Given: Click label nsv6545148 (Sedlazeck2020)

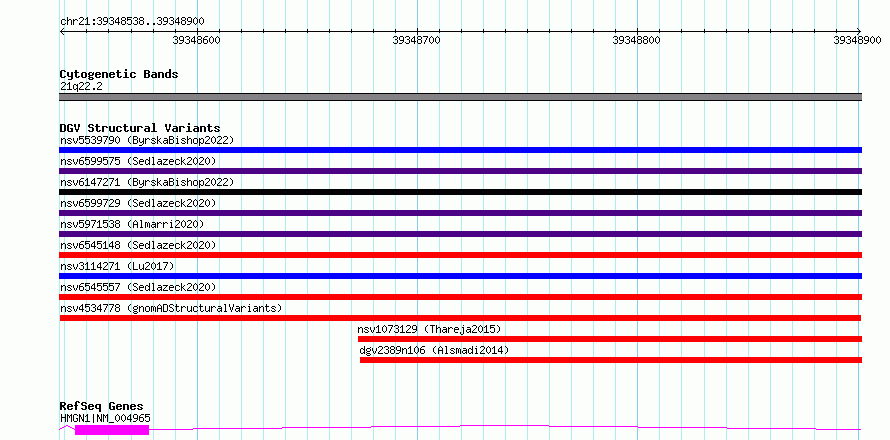Looking at the screenshot, I should point(138,245).
